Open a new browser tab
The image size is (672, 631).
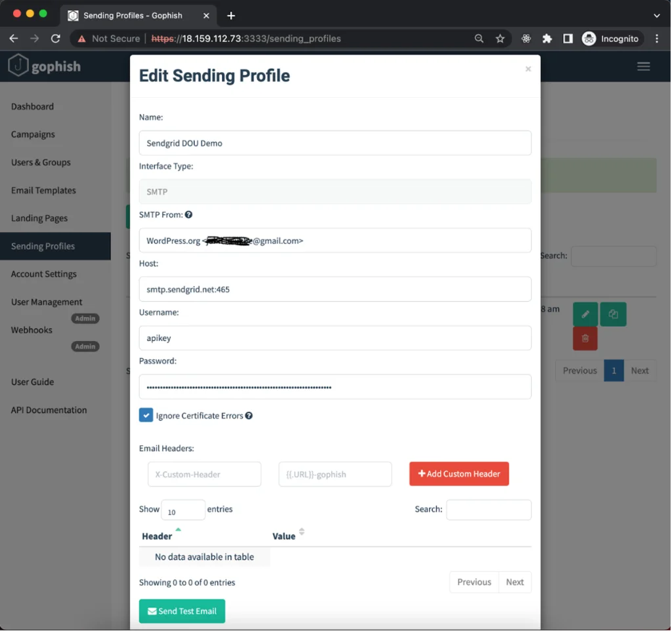pyautogui.click(x=231, y=16)
